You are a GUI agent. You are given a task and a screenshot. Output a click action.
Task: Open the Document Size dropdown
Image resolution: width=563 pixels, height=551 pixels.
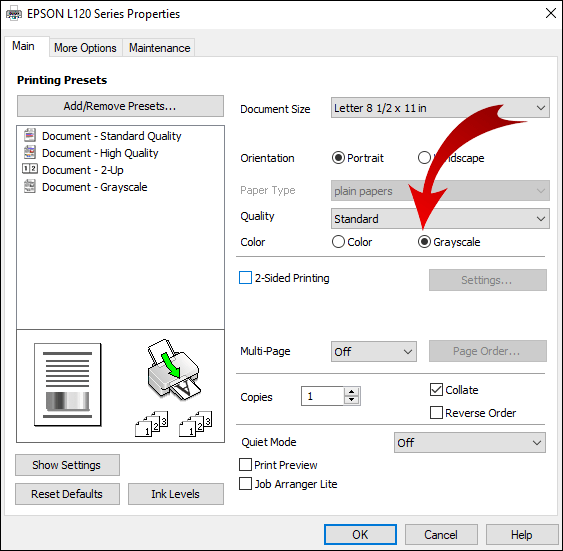pyautogui.click(x=440, y=108)
